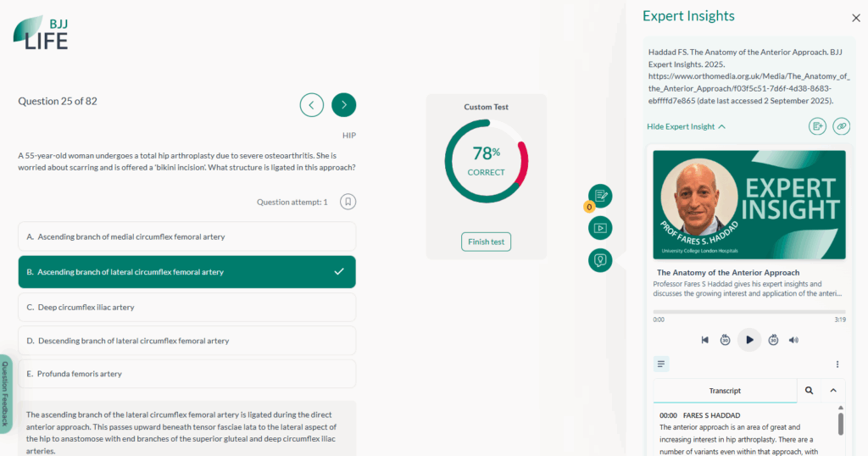
Task: Collapse via Hide Expert Insight
Action: [687, 126]
